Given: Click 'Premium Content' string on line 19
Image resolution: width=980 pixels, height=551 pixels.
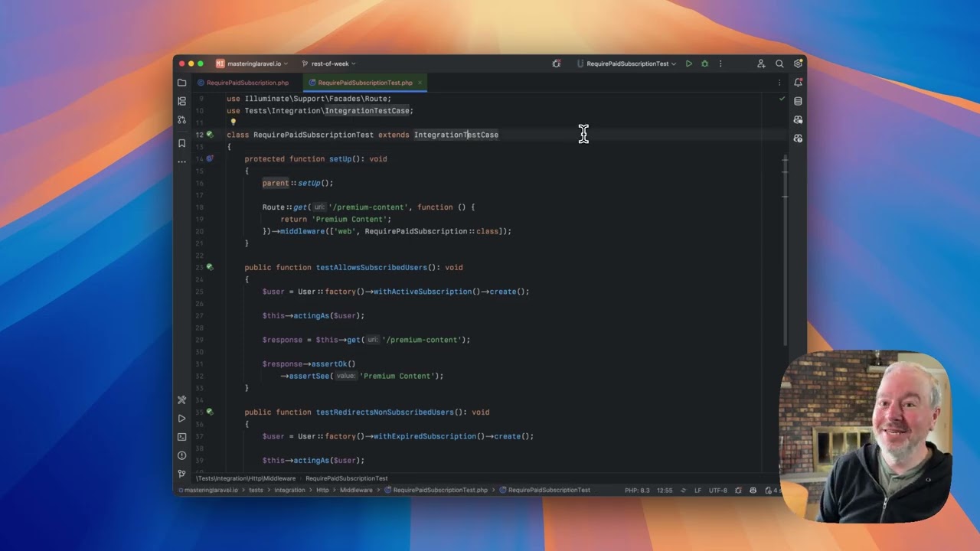Looking at the screenshot, I should tap(351, 219).
